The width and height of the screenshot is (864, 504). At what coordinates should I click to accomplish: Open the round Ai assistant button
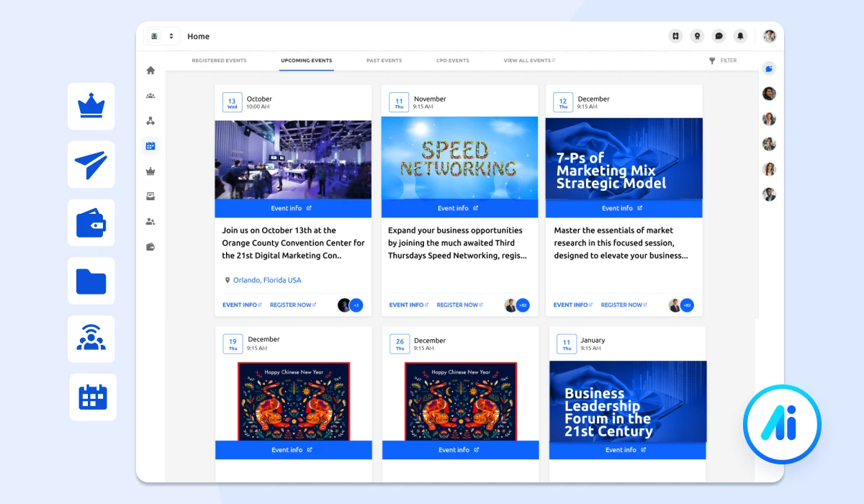pos(782,424)
